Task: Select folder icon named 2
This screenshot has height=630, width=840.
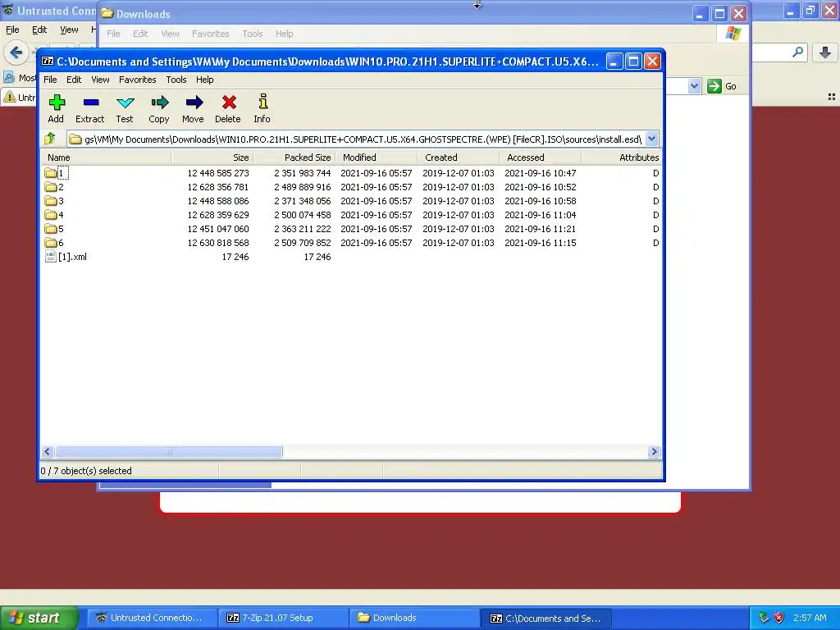Action: pos(51,187)
